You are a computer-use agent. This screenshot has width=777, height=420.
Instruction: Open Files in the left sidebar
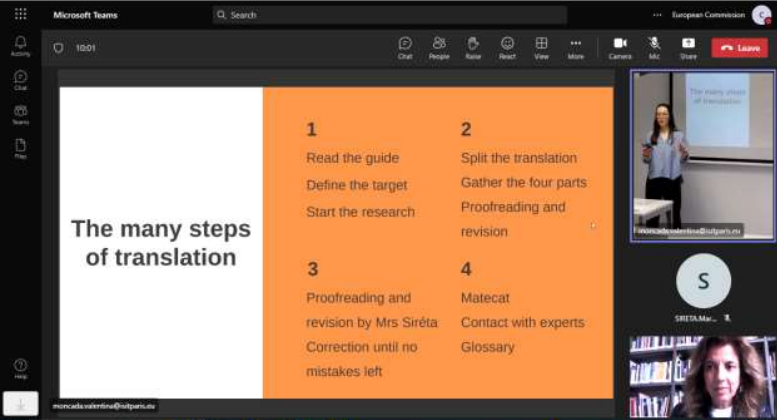(x=20, y=148)
